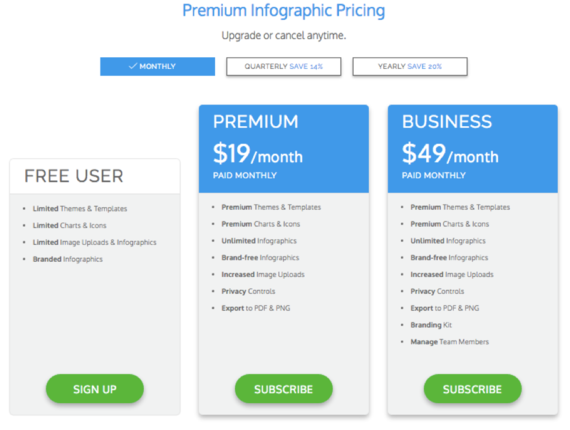The image size is (570, 430).
Task: Click the checkmark icon in Monthly button
Action: point(133,66)
